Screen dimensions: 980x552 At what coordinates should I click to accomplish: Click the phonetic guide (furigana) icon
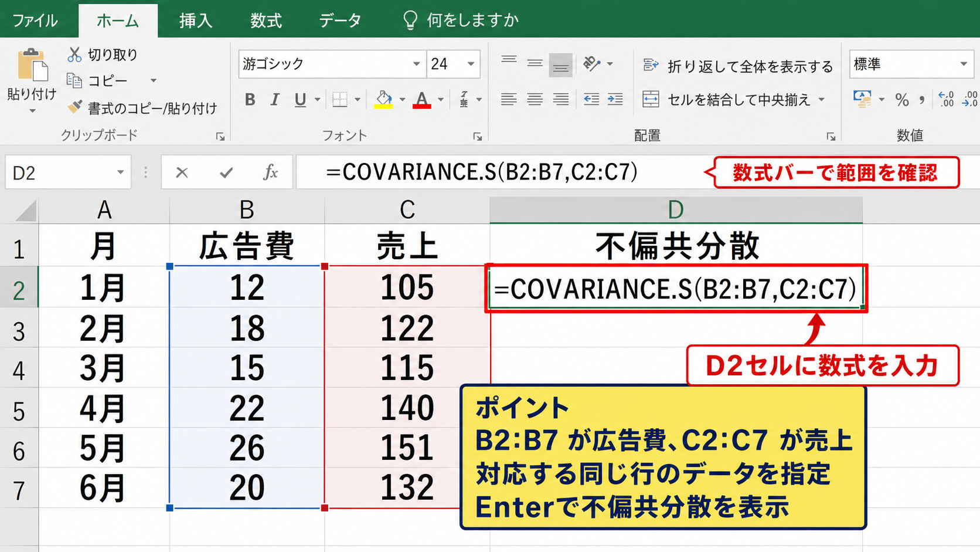coord(464,100)
